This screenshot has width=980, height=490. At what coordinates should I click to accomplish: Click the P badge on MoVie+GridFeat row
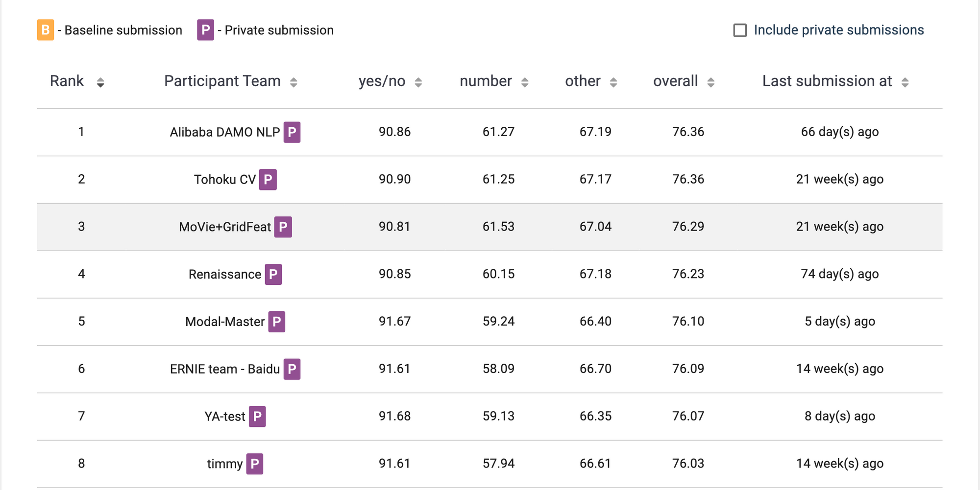[x=283, y=227]
